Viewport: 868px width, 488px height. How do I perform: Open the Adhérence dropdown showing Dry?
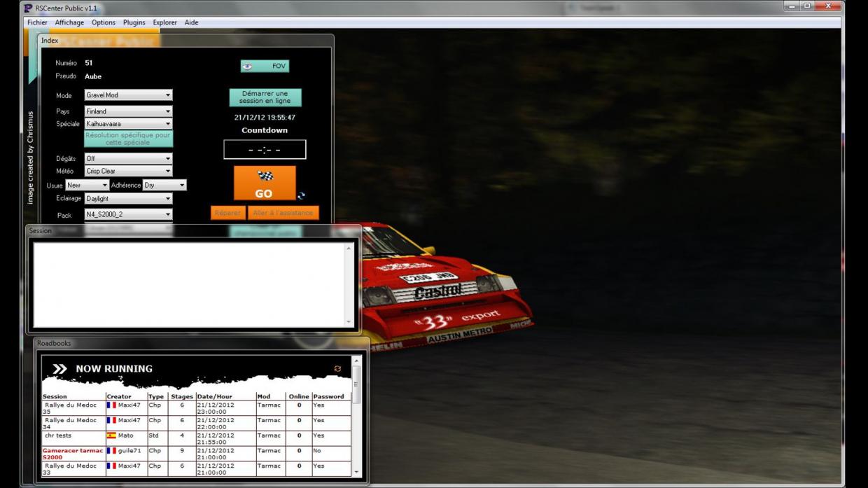point(164,186)
